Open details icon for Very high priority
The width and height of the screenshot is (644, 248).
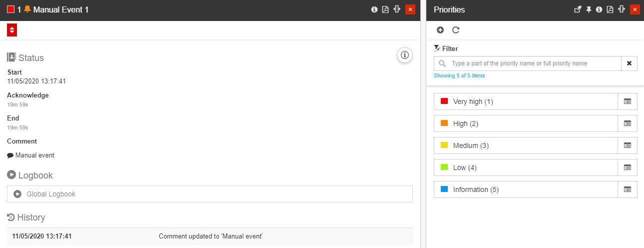(x=628, y=101)
